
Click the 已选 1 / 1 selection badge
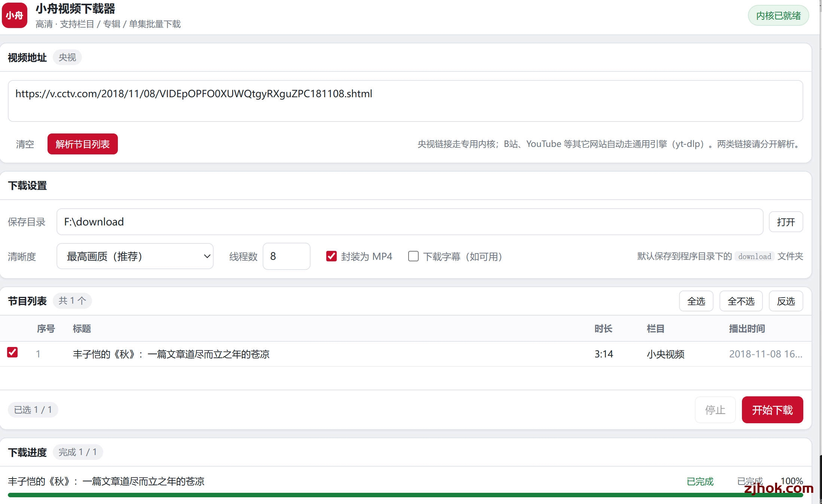coord(33,410)
